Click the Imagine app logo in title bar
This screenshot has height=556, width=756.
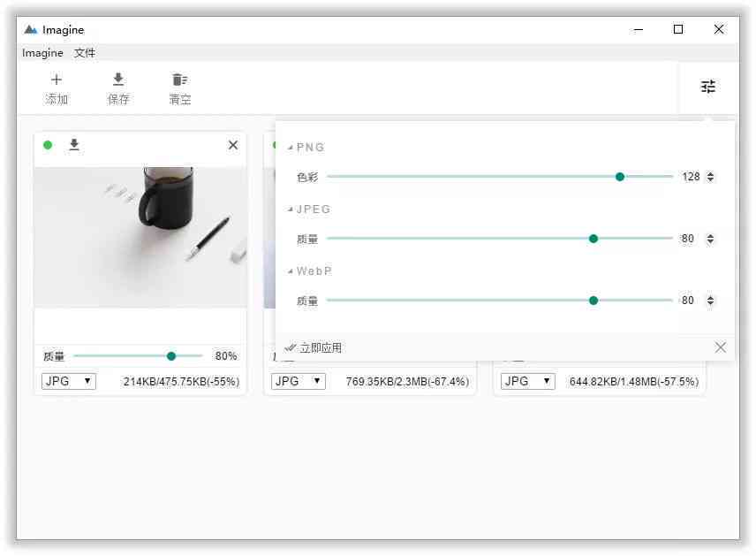30,30
